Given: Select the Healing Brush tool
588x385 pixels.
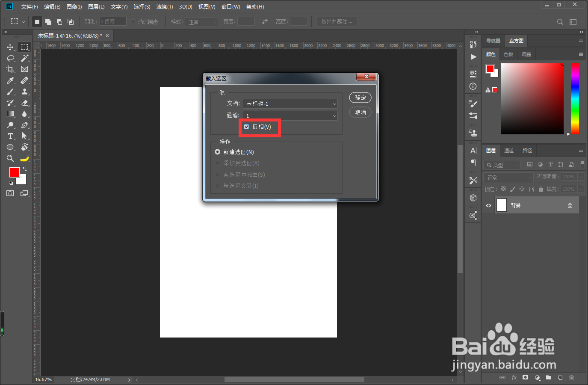Looking at the screenshot, I should pyautogui.click(x=24, y=80).
